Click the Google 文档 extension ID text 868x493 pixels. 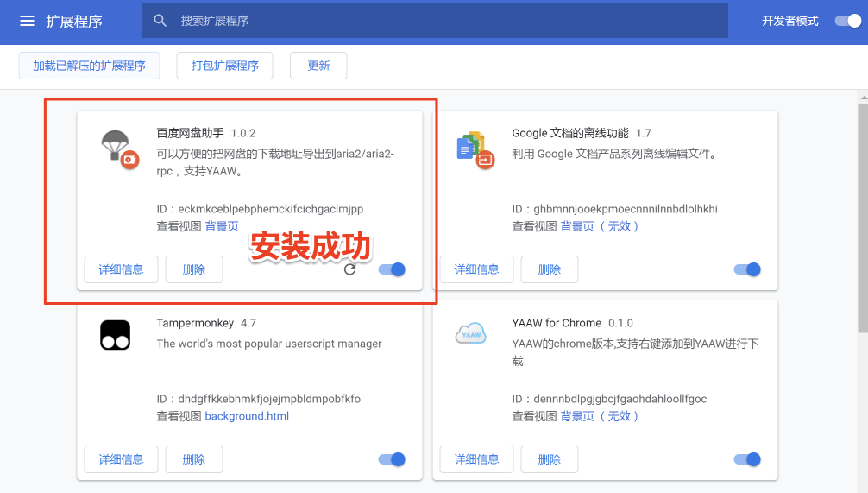point(614,210)
